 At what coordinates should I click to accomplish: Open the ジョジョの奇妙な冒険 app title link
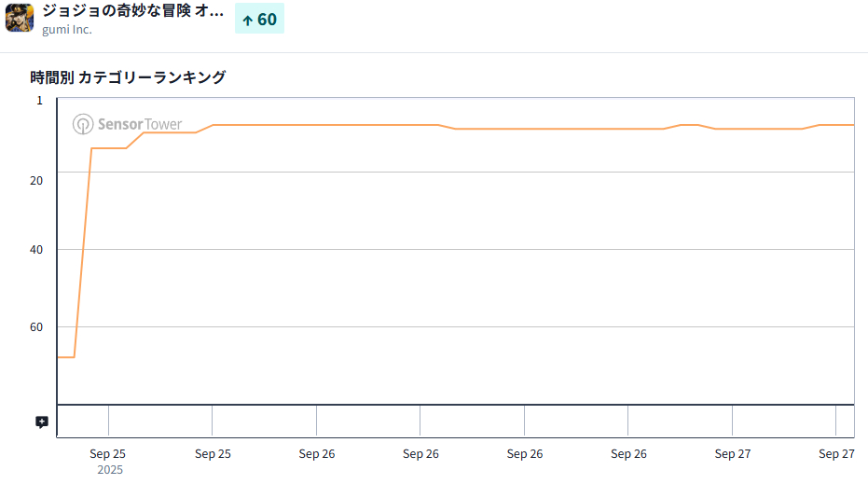pos(132,12)
